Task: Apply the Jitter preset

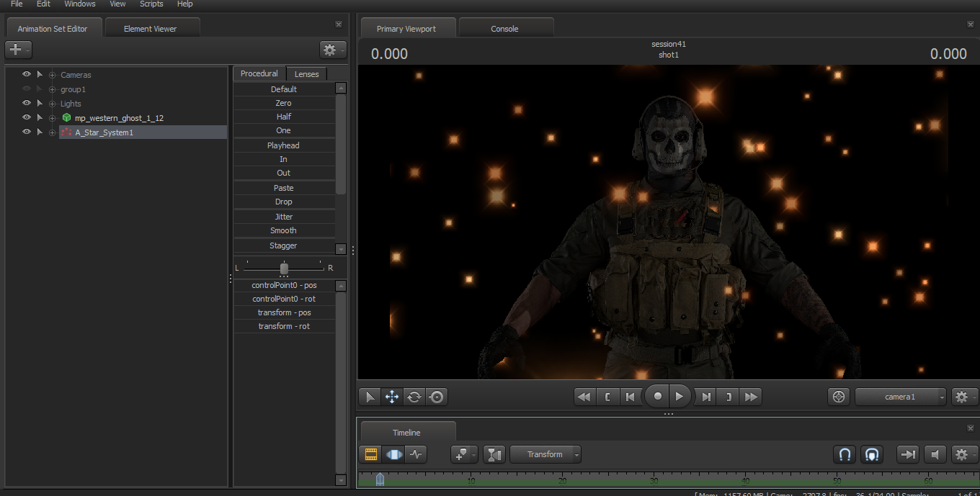Action: (284, 217)
